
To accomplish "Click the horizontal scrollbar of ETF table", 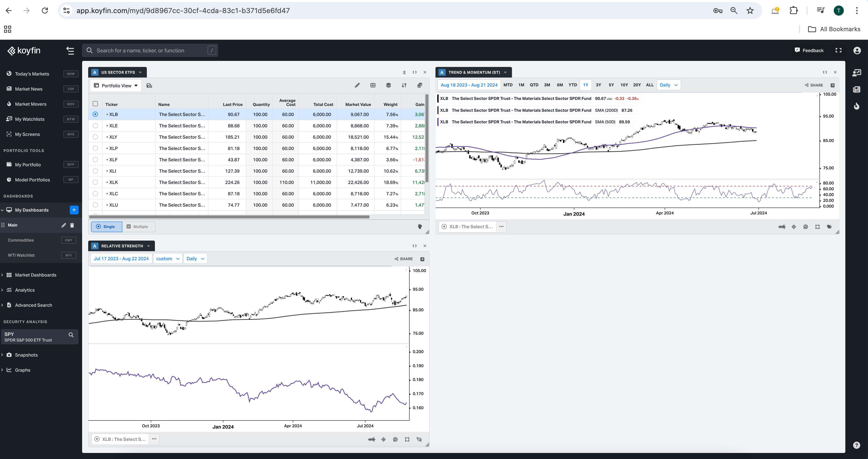I will (229, 217).
